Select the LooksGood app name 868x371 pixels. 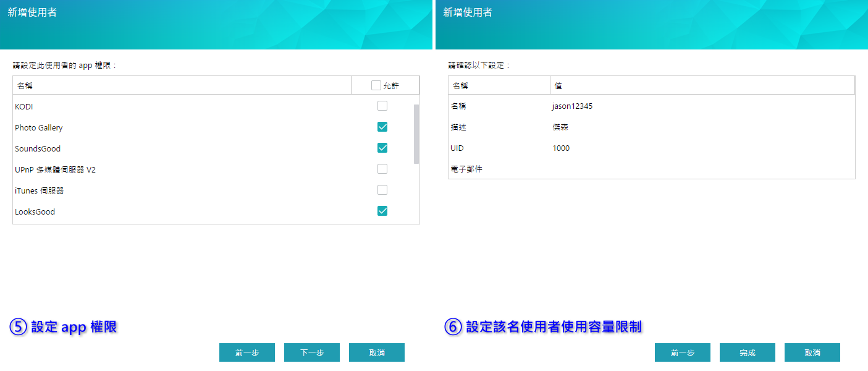tap(35, 212)
